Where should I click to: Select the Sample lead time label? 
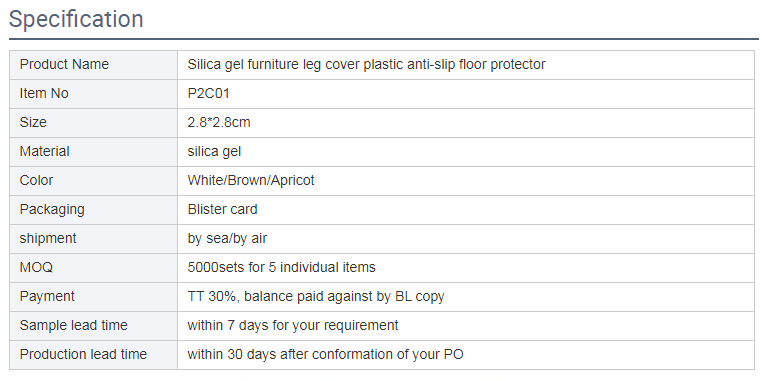(x=74, y=325)
